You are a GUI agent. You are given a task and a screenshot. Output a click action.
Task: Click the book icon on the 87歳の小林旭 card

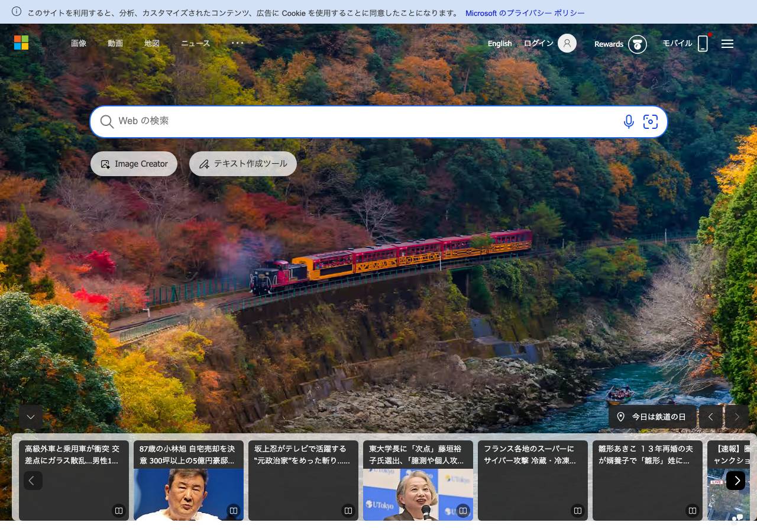click(234, 511)
